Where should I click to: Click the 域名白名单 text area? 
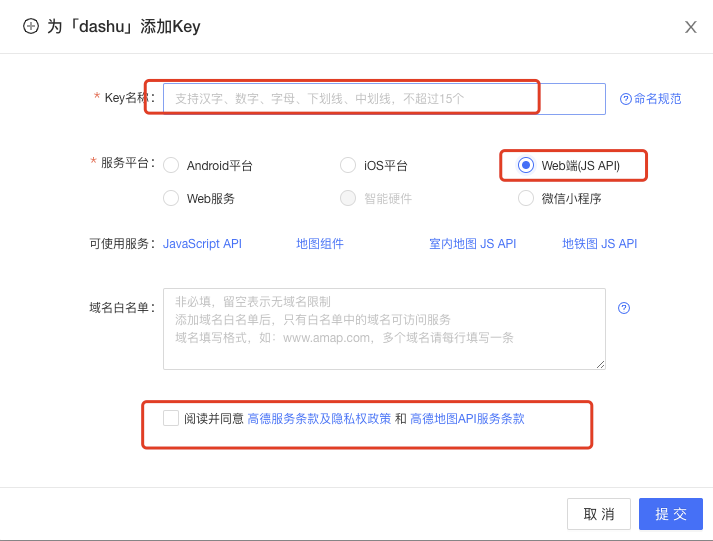384,329
